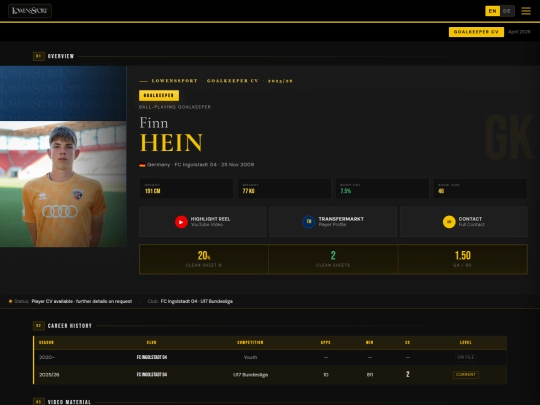Click the Video Material section heading

(69, 402)
